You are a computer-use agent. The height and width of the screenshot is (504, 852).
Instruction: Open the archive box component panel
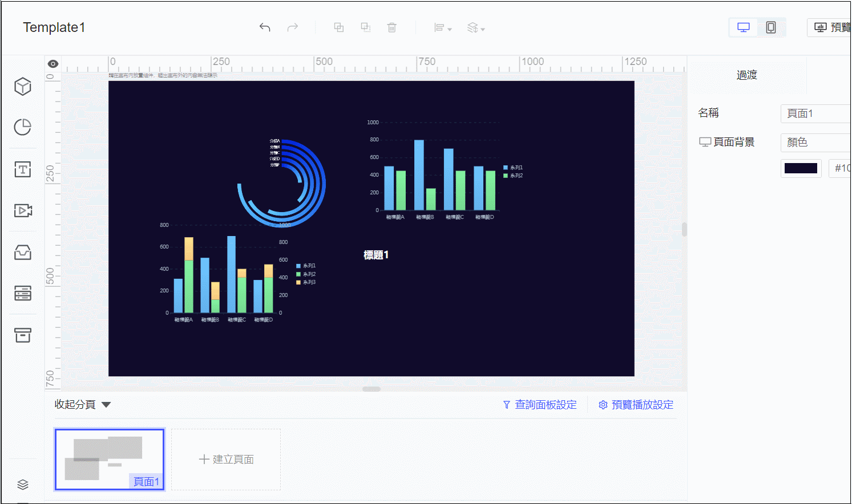coord(23,335)
